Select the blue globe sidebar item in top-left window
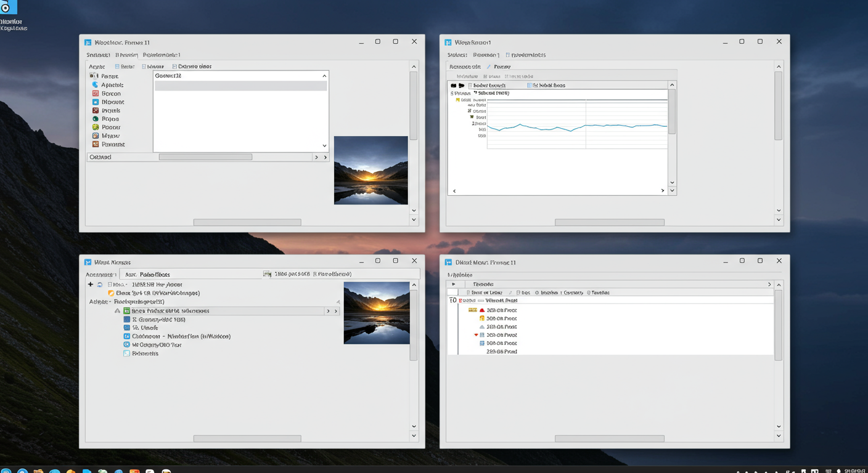Viewport: 868px width, 473px height. click(96, 85)
